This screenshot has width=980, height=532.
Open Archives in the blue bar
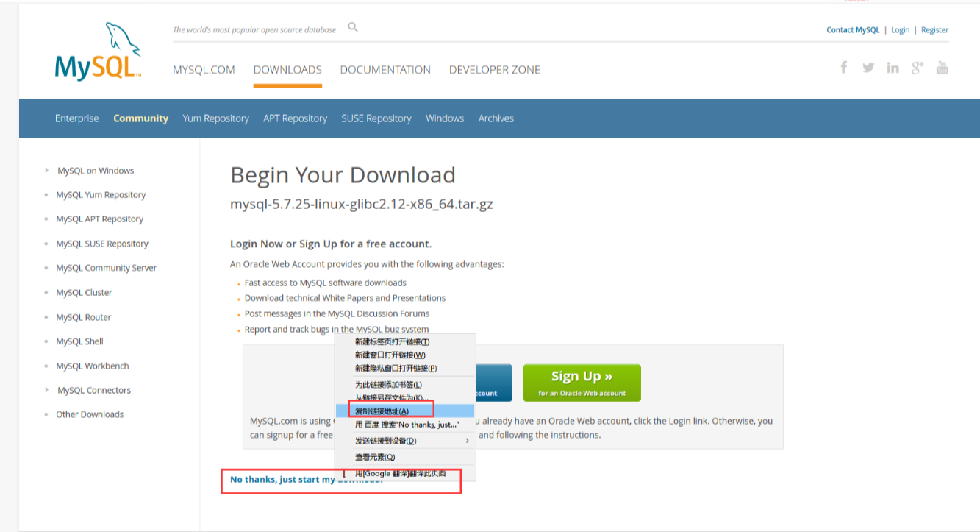click(496, 118)
